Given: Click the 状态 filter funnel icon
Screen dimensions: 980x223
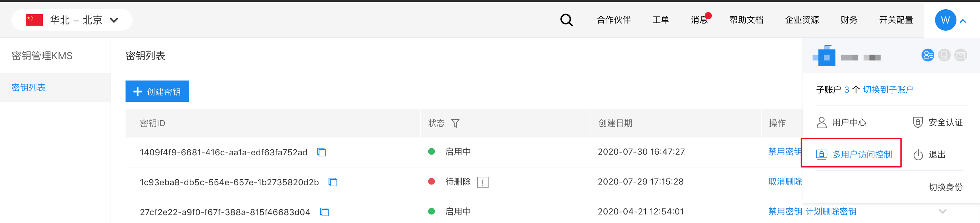Looking at the screenshot, I should tap(455, 123).
